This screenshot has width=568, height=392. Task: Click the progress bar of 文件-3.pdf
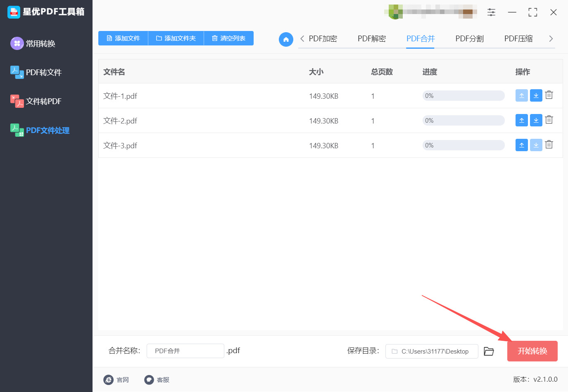click(463, 145)
